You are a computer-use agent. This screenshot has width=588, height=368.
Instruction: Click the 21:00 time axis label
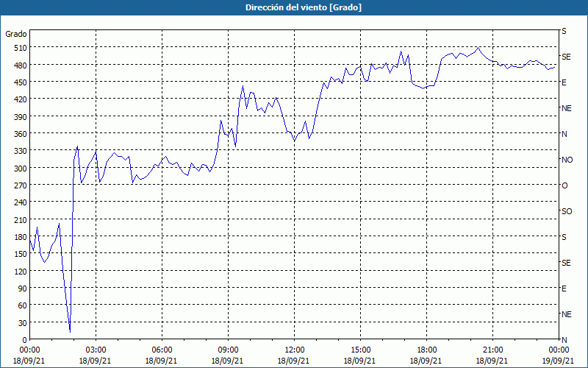tap(492, 350)
